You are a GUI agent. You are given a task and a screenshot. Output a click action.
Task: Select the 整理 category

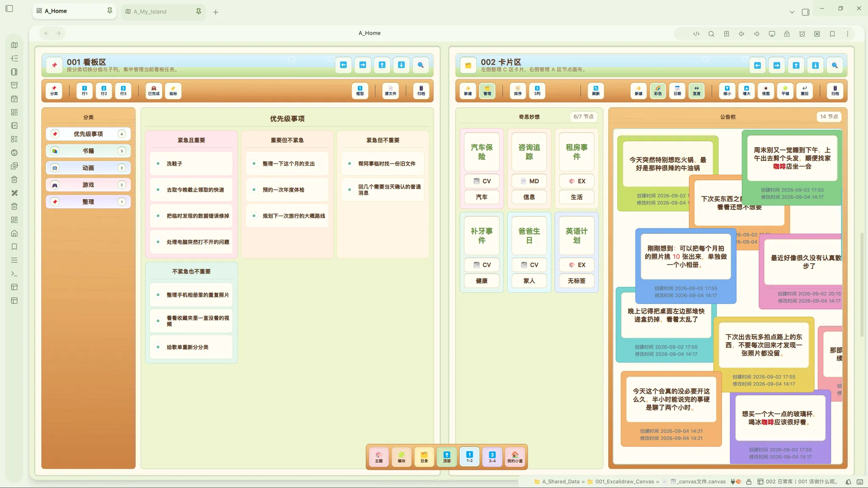click(x=88, y=202)
